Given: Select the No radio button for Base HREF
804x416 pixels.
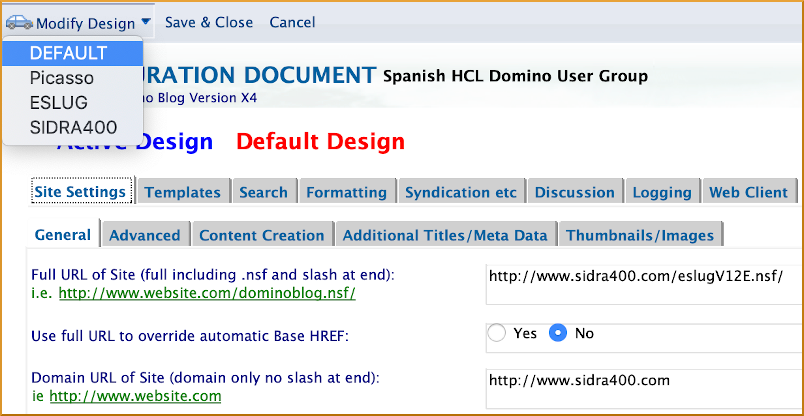Looking at the screenshot, I should click(x=559, y=333).
